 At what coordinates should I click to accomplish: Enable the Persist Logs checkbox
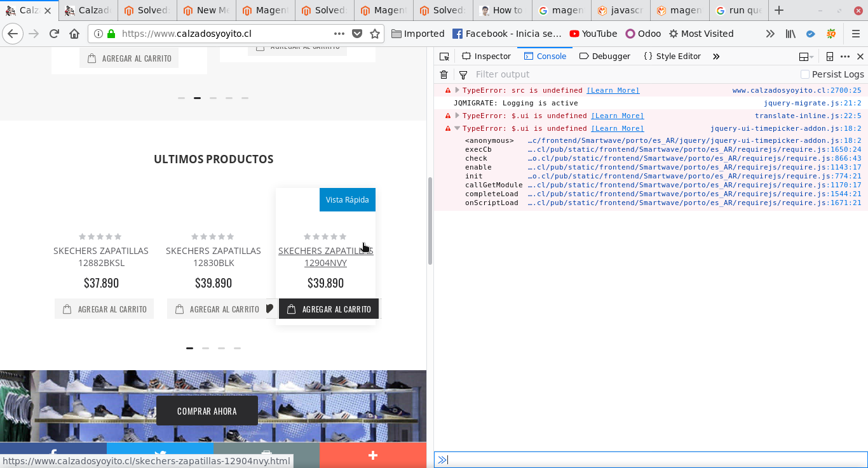tap(805, 74)
